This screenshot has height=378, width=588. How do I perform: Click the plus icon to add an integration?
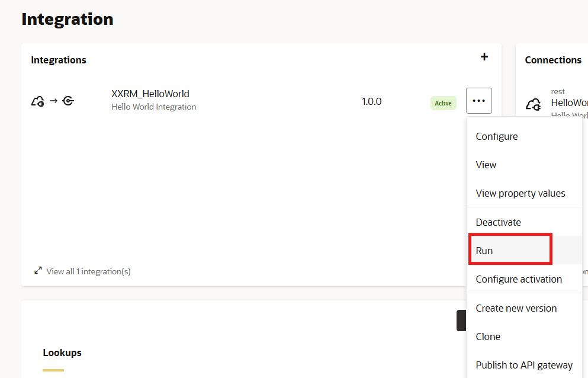[x=484, y=57]
